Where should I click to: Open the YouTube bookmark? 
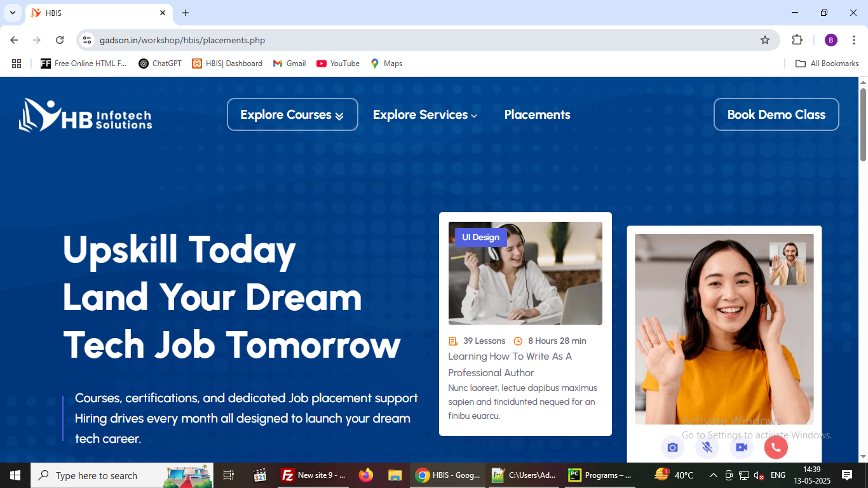point(338,64)
